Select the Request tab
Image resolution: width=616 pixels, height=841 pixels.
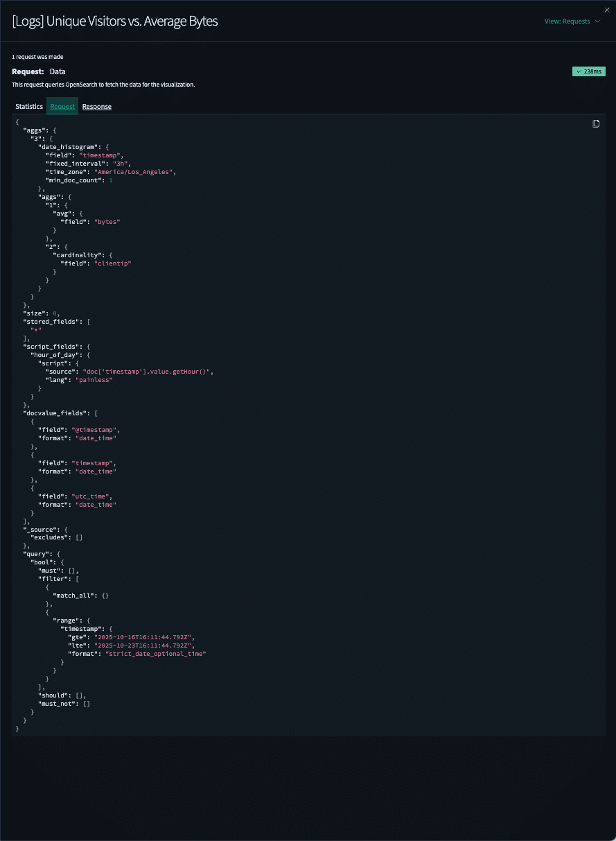(x=62, y=107)
